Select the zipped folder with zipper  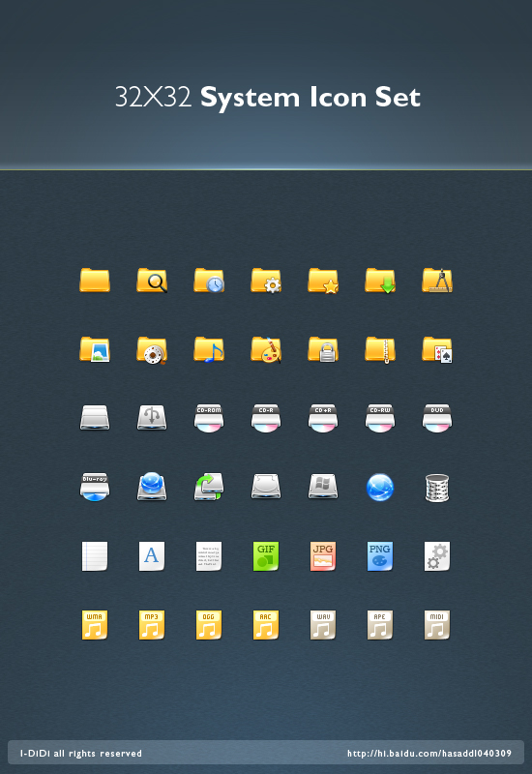point(380,350)
